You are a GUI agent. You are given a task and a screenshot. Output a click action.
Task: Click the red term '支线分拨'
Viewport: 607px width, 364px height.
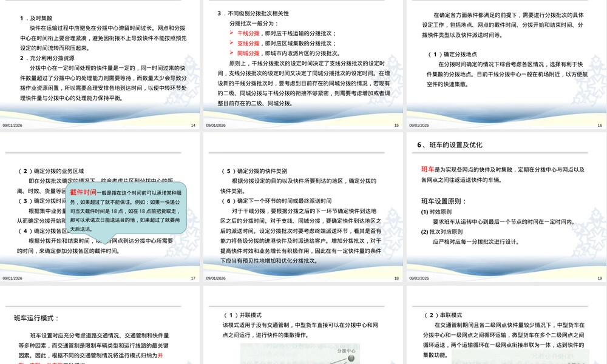click(248, 43)
